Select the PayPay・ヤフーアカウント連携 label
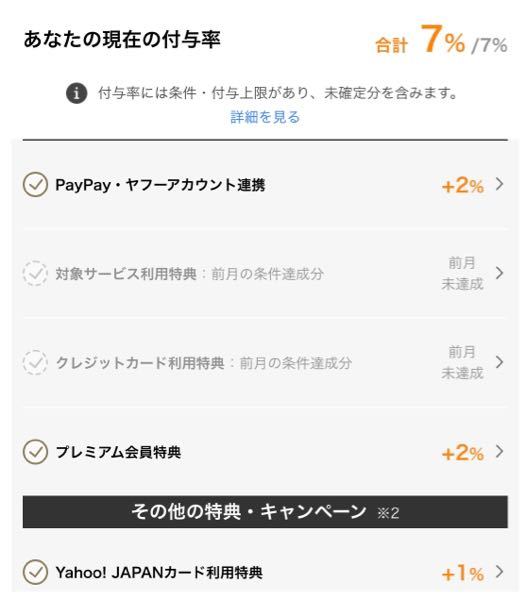The image size is (527, 600). coord(160,185)
